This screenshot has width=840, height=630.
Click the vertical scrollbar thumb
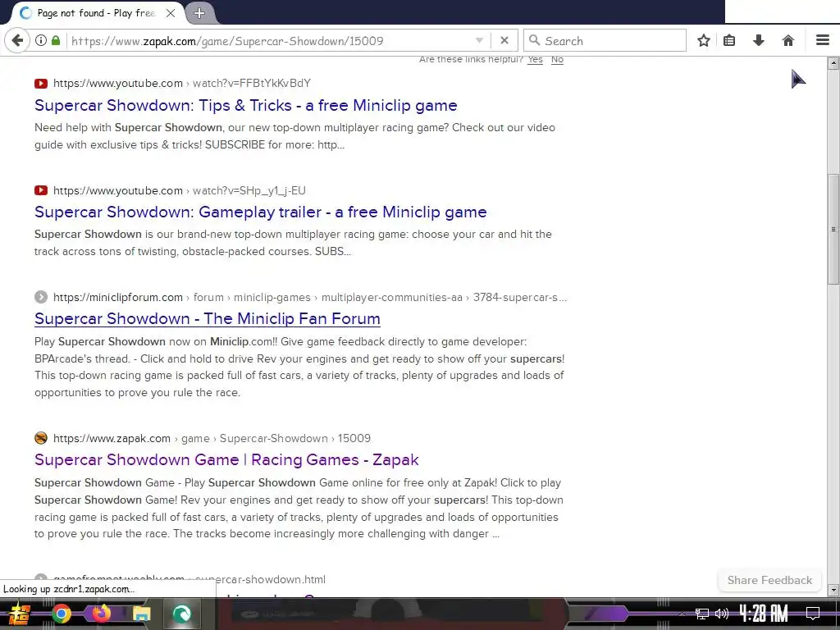pos(833,230)
